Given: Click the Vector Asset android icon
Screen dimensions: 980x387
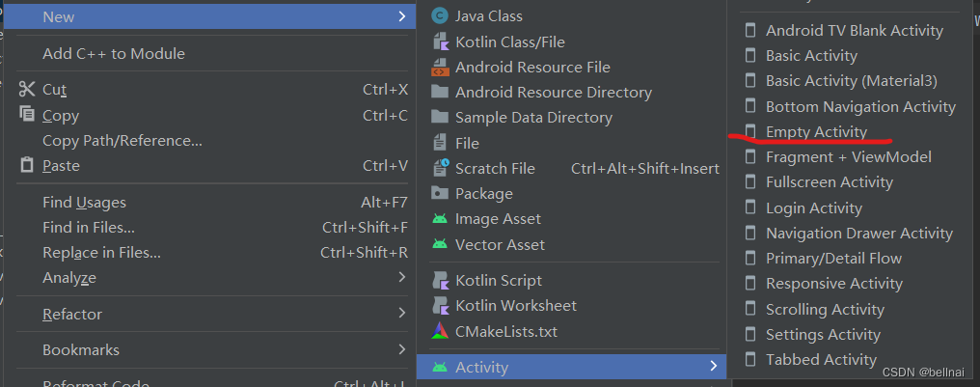Looking at the screenshot, I should pyautogui.click(x=440, y=244).
